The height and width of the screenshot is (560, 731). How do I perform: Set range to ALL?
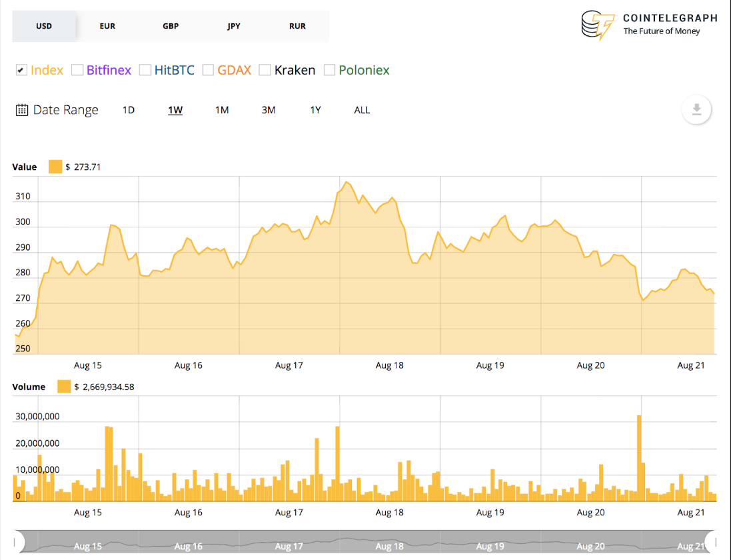point(363,110)
